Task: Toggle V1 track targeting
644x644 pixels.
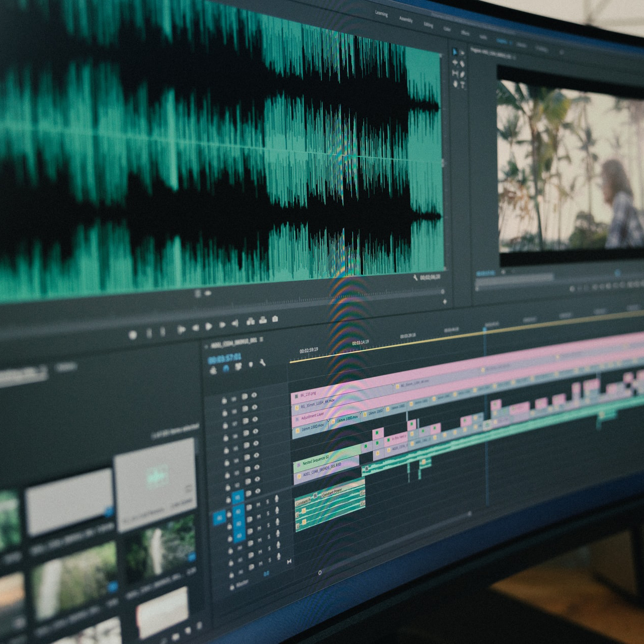Action: 237,498
